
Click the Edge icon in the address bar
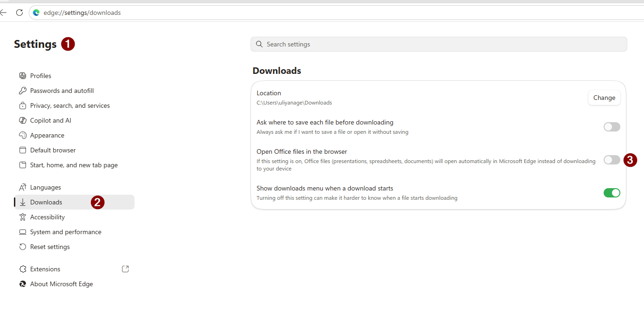point(36,13)
